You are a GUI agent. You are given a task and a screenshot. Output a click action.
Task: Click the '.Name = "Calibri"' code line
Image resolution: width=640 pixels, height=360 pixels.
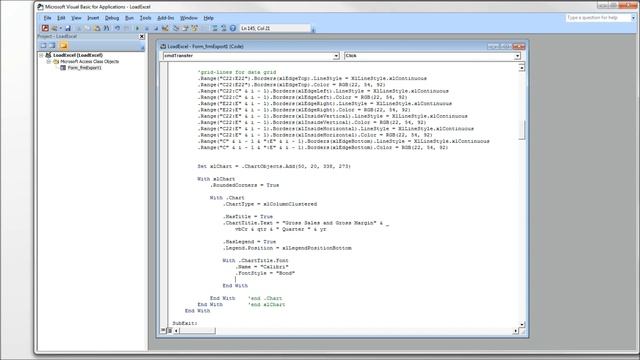[x=262, y=267]
